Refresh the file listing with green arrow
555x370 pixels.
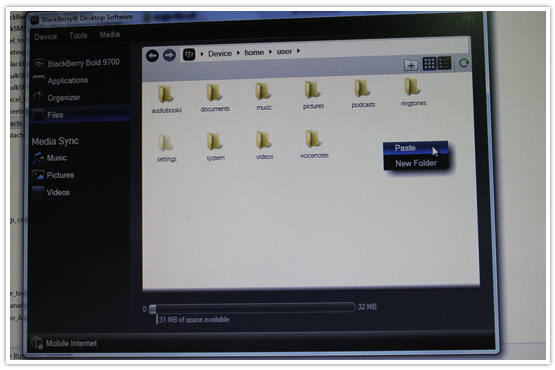coord(464,63)
